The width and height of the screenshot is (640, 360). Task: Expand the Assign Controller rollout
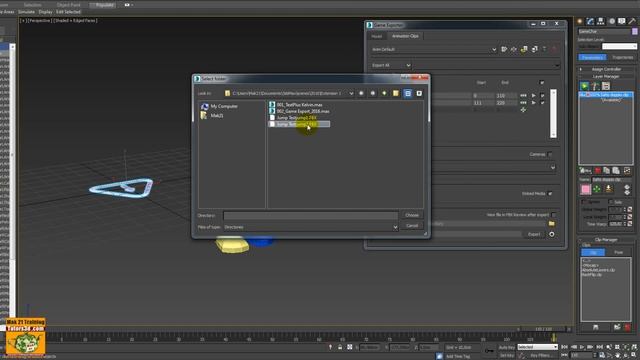[606, 69]
